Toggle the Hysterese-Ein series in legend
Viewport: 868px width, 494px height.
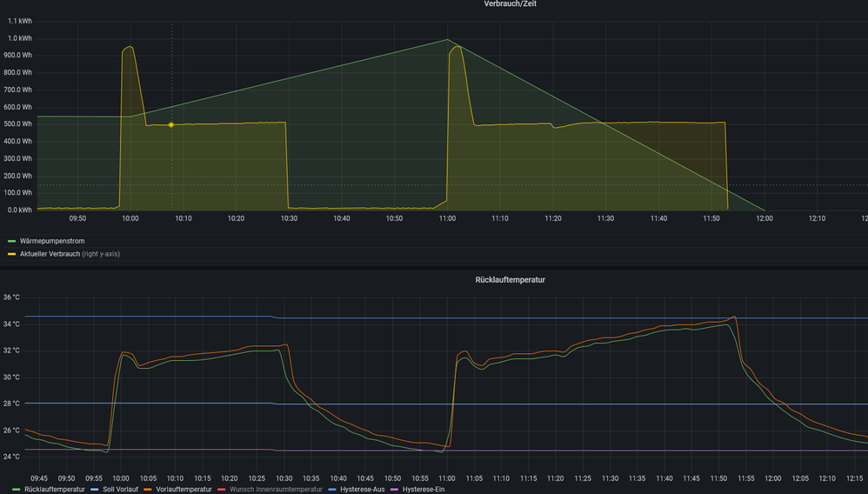pos(424,489)
